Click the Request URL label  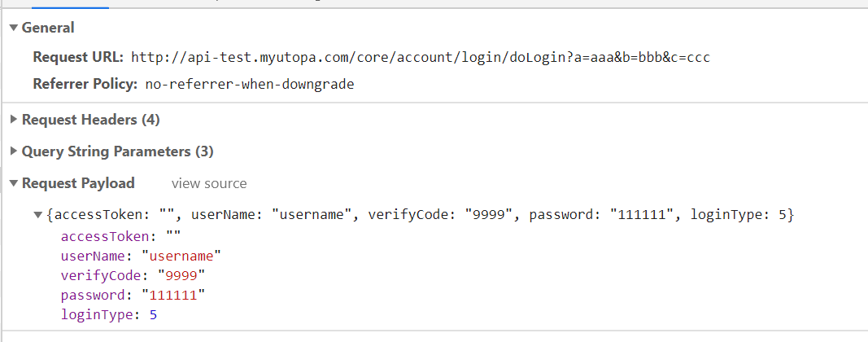click(x=79, y=57)
